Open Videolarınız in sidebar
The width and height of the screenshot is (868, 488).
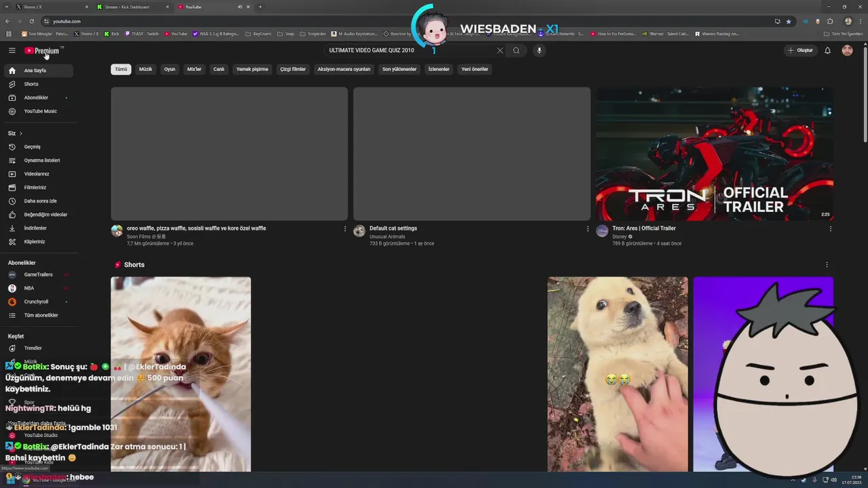pos(39,174)
